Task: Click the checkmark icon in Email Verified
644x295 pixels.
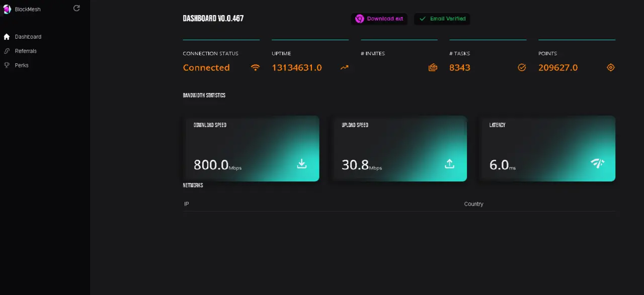Action: [423, 19]
